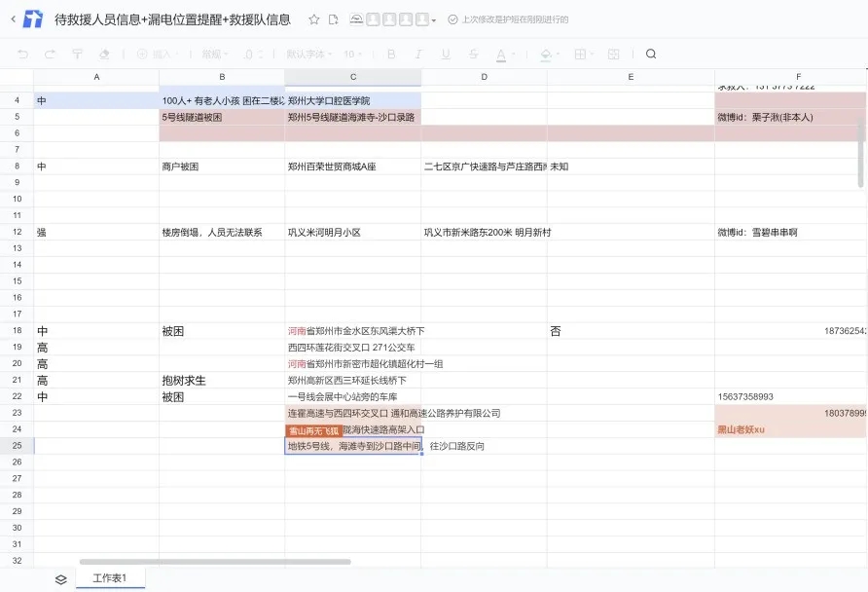The image size is (868, 592).
Task: Select column C header
Action: [353, 77]
